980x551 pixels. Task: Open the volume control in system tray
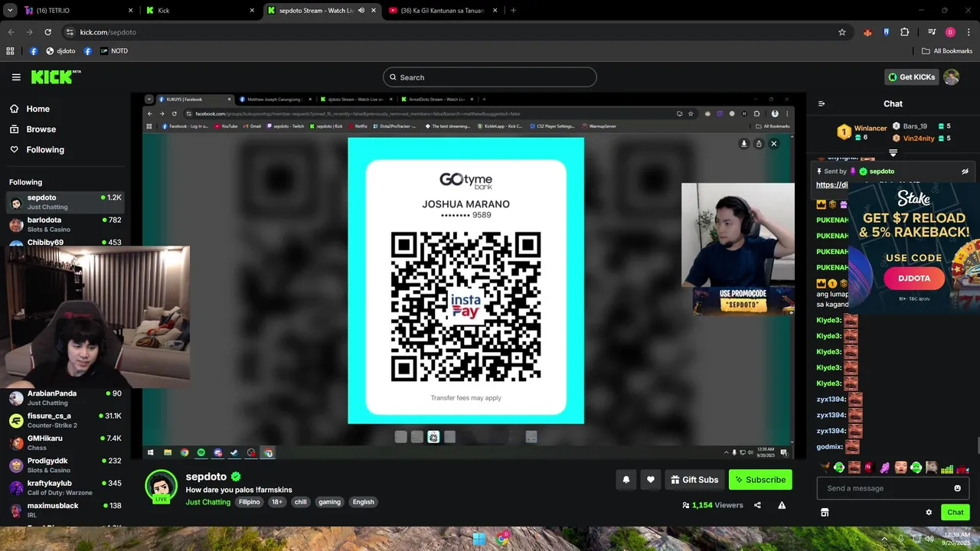pyautogui.click(x=929, y=539)
